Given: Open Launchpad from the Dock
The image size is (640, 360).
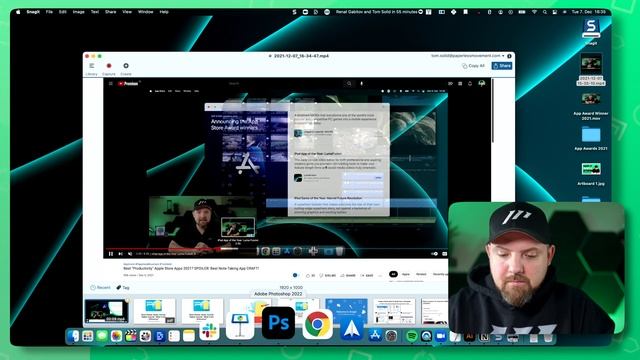Looking at the screenshot, I should [x=87, y=336].
